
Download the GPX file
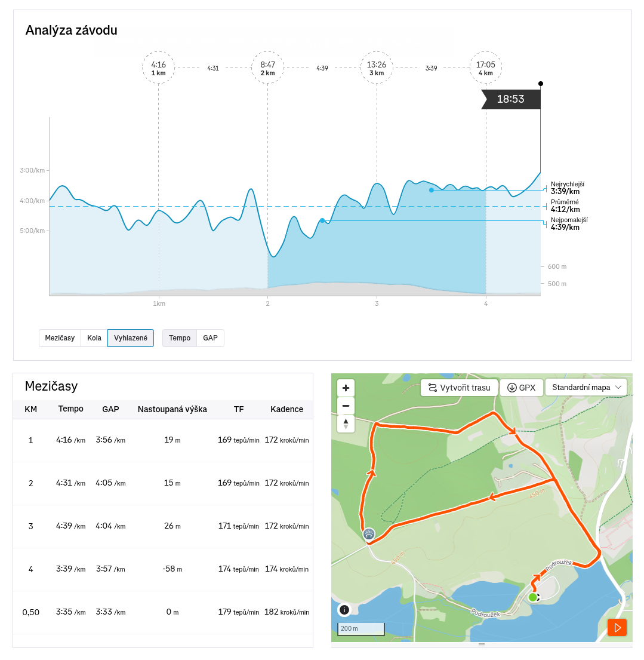(521, 388)
